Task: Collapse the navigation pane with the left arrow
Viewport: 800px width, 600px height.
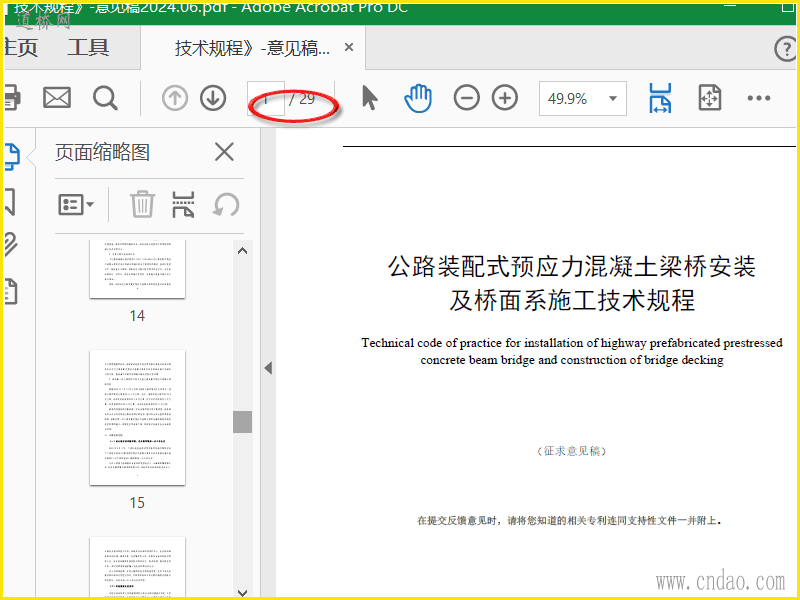Action: pos(268,368)
